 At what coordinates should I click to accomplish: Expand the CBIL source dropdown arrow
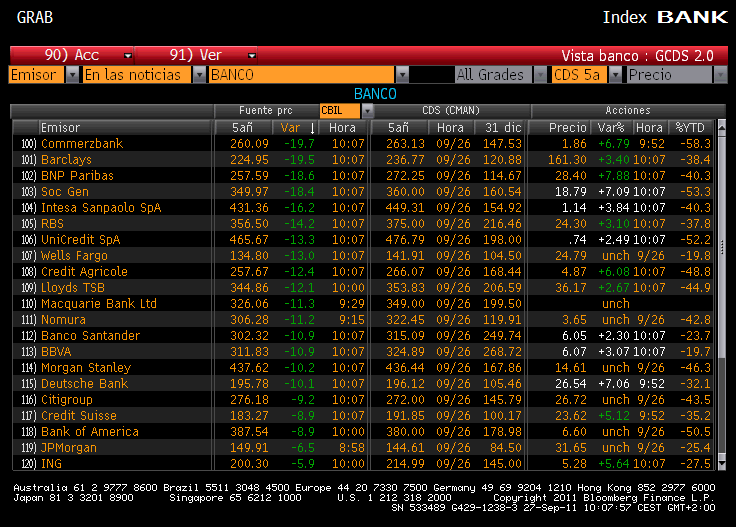pyautogui.click(x=368, y=111)
